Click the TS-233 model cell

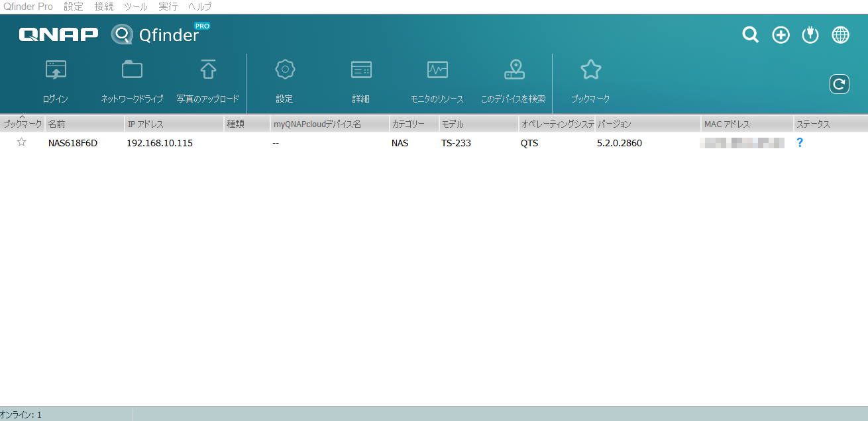tap(456, 142)
